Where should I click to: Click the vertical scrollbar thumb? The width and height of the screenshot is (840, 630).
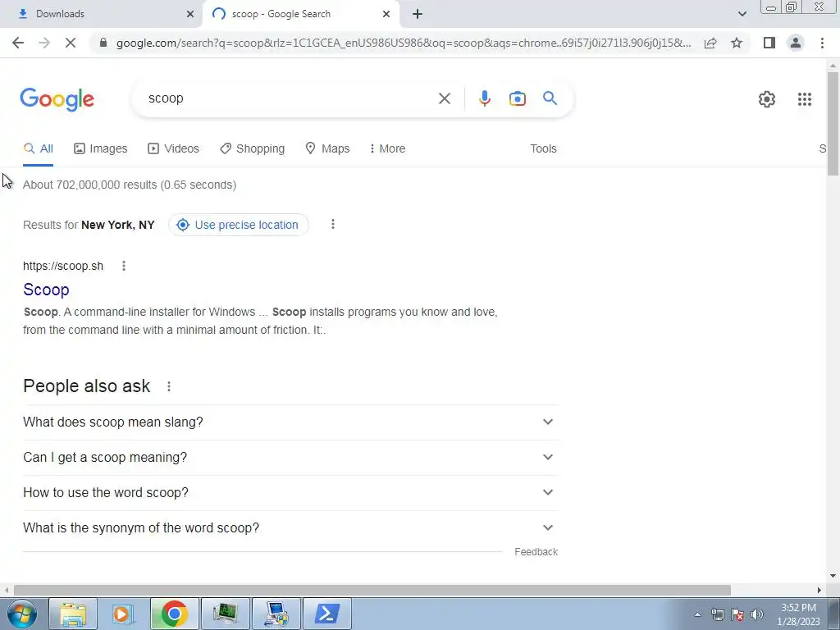pos(833,123)
